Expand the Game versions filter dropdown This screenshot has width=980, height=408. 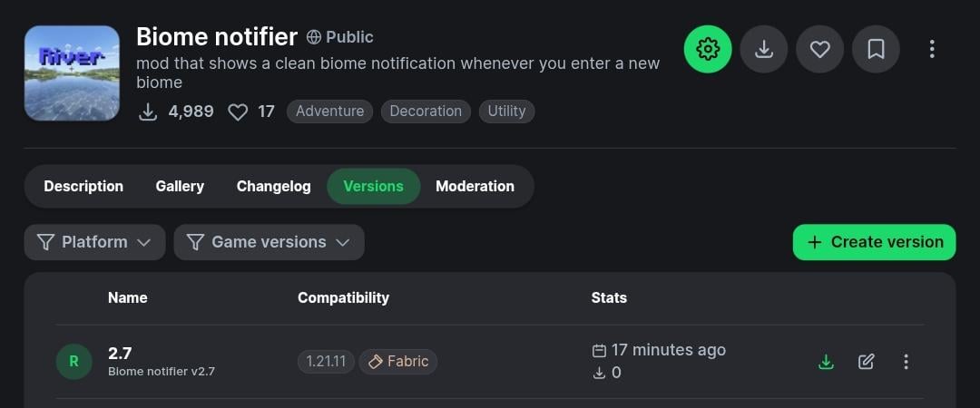[269, 242]
